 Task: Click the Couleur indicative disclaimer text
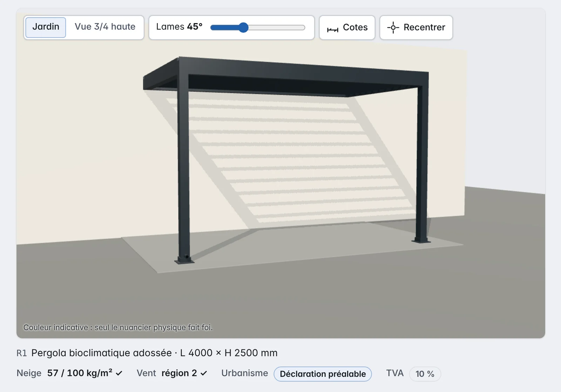[118, 327]
